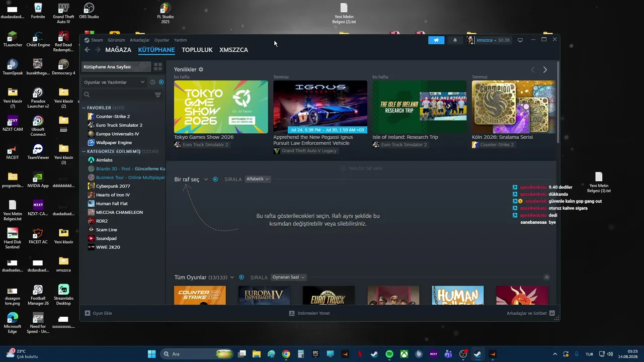
Task: Open the Steam notifications bell
Action: pyautogui.click(x=455, y=40)
